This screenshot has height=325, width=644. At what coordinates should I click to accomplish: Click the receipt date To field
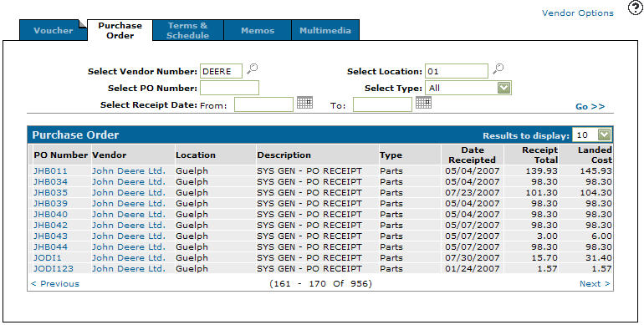pos(382,104)
